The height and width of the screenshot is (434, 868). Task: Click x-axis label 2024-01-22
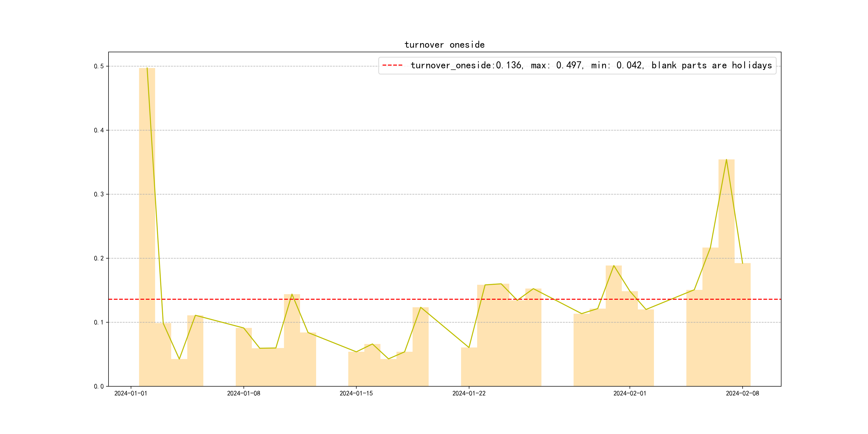pos(469,394)
